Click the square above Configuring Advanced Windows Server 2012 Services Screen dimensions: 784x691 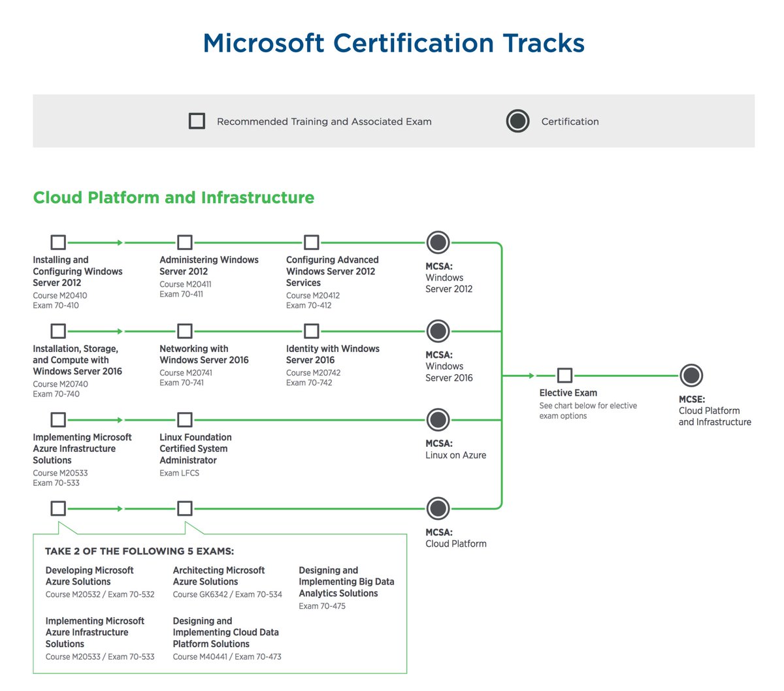(312, 242)
